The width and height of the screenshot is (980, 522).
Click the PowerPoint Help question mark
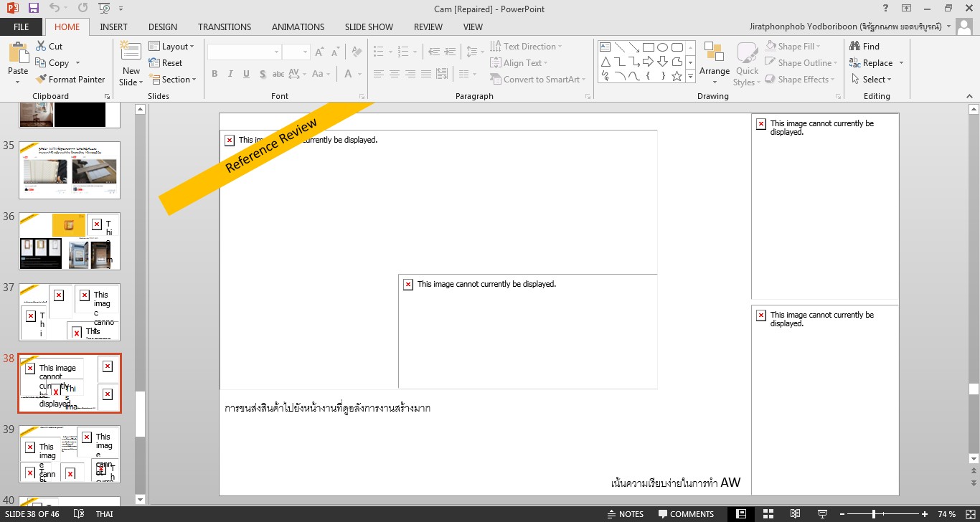click(x=886, y=9)
